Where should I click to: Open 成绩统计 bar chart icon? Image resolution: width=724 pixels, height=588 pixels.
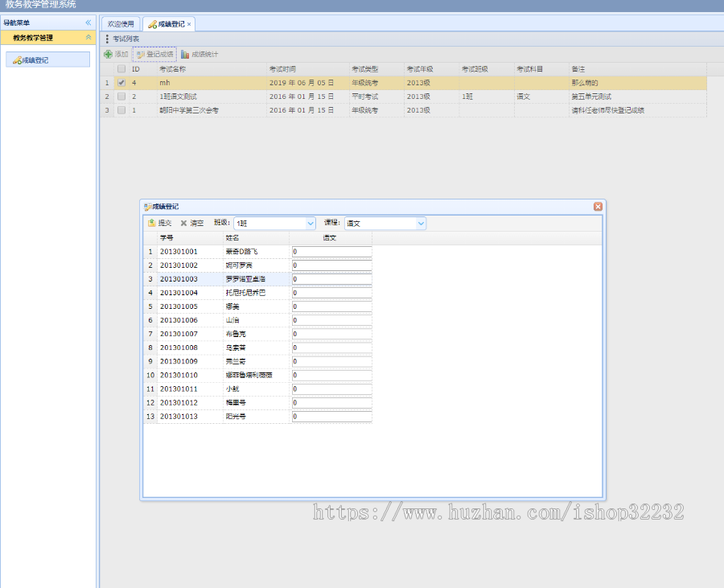[x=186, y=55]
